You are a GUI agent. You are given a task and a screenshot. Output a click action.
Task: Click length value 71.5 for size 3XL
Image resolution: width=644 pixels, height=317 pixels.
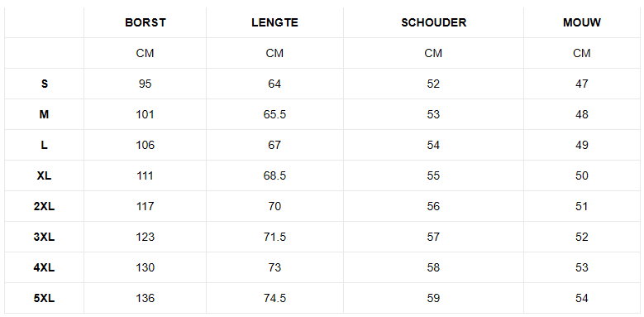274,237
